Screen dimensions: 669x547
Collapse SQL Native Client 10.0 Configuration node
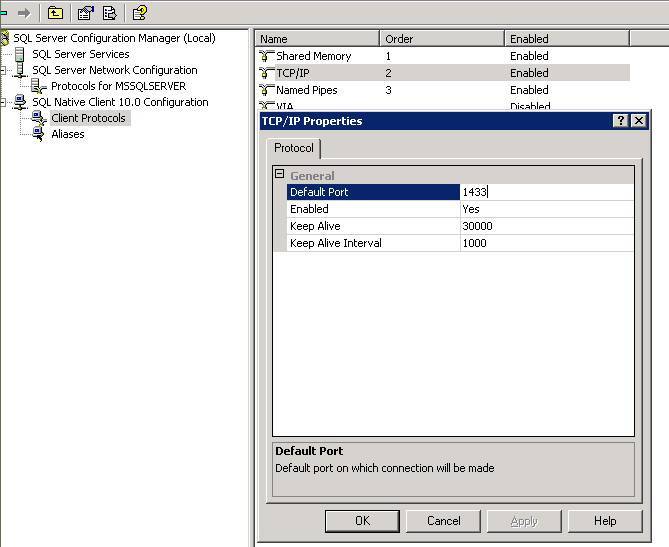4,102
